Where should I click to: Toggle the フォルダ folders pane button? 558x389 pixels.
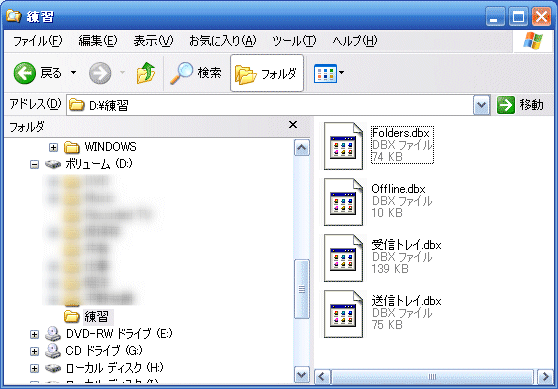point(267,73)
